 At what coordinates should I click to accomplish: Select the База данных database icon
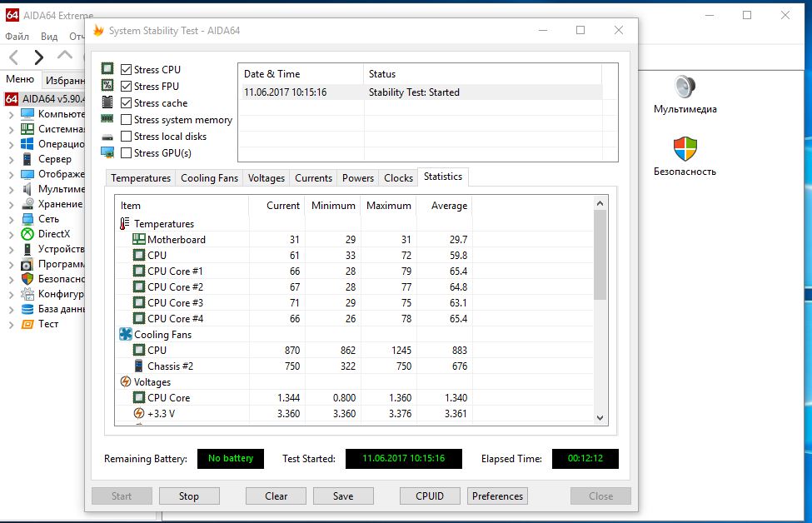(27, 309)
